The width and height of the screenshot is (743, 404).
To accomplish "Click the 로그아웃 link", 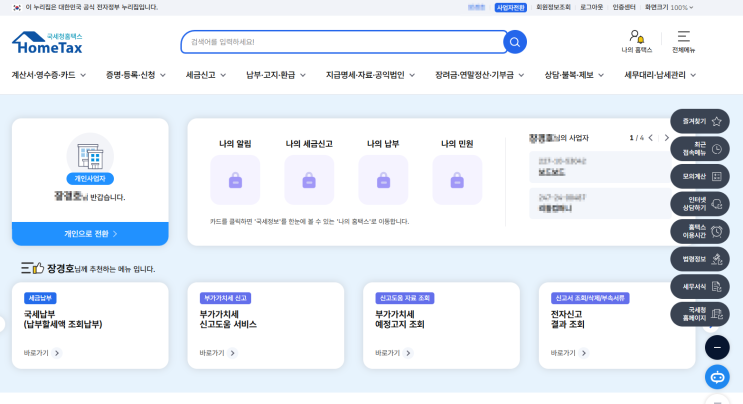I will [591, 7].
